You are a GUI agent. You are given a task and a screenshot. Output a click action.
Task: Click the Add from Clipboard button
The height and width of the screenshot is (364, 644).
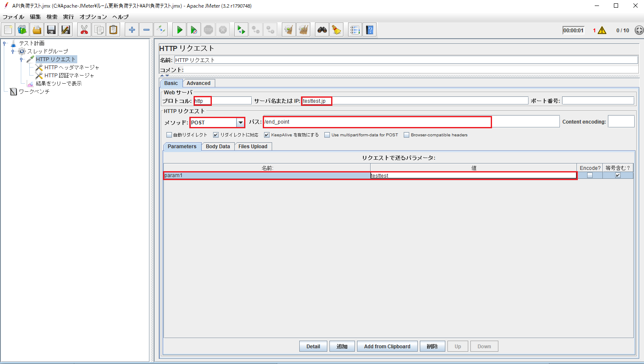pos(387,346)
